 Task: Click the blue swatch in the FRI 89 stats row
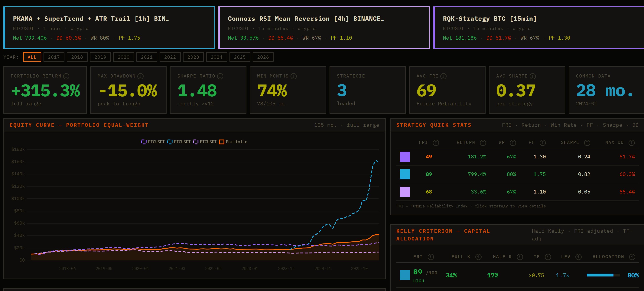point(405,174)
